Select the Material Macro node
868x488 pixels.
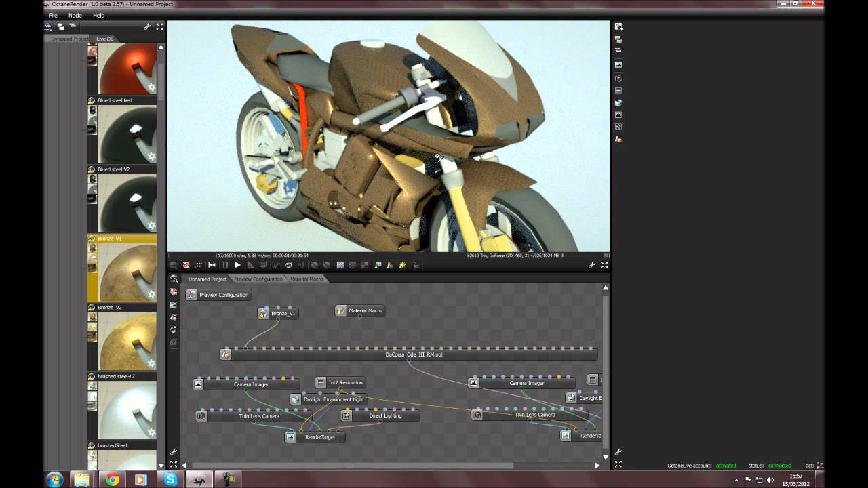pyautogui.click(x=360, y=310)
